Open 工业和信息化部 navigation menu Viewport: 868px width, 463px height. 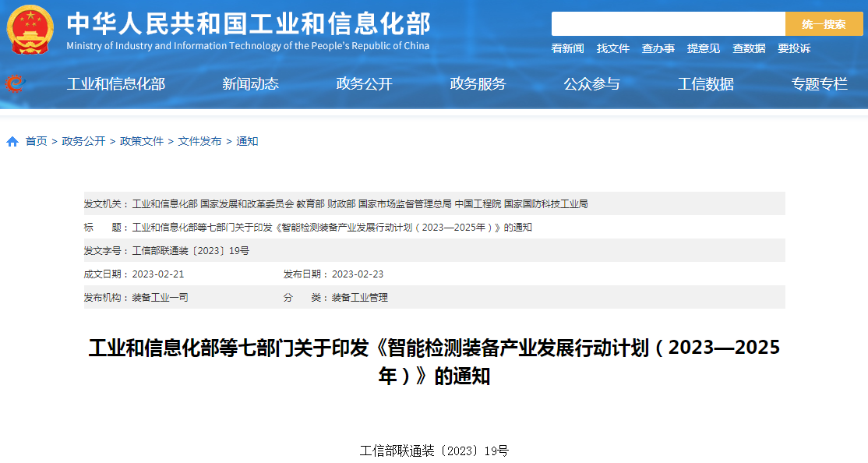click(x=116, y=84)
